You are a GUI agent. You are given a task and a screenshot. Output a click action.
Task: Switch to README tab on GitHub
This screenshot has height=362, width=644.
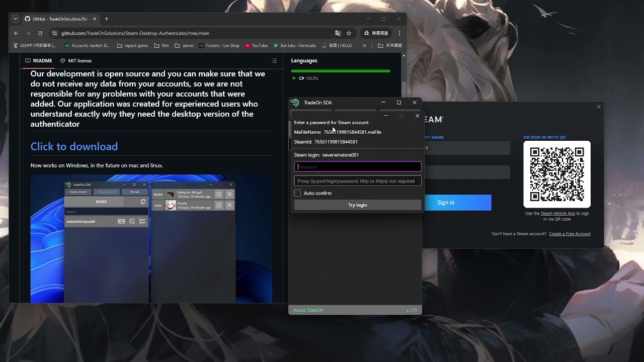pos(39,61)
